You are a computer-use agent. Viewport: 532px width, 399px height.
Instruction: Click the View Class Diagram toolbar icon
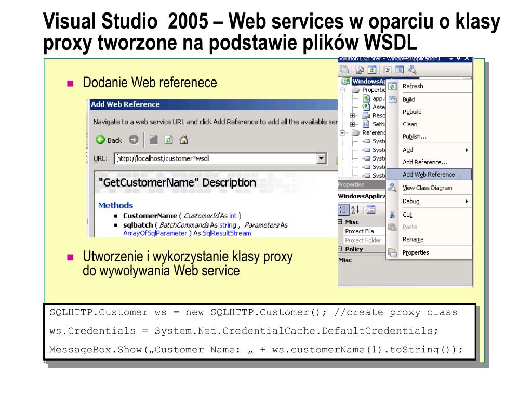click(412, 70)
